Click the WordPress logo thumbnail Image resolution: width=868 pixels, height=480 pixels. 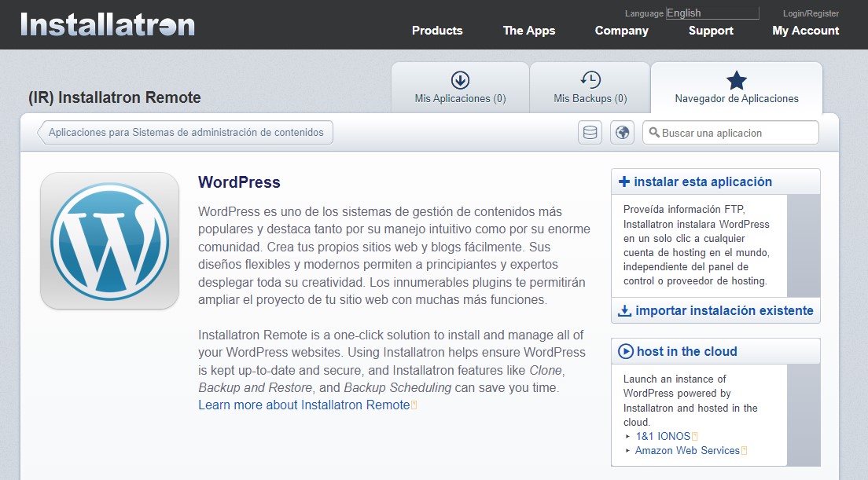coord(109,240)
